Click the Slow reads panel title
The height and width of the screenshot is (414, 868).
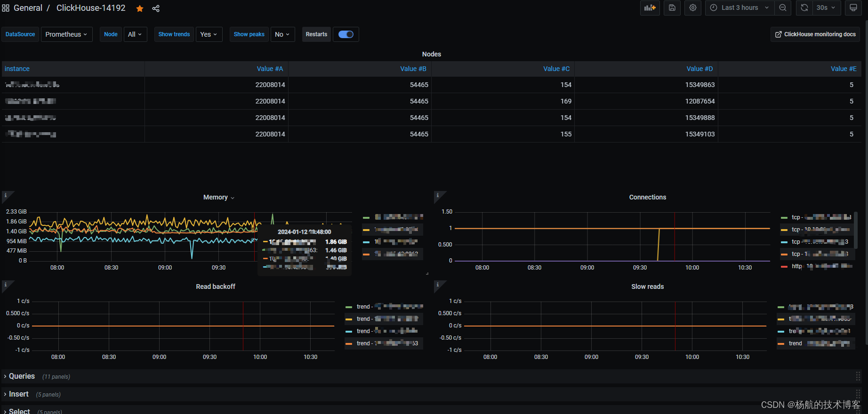tap(647, 287)
